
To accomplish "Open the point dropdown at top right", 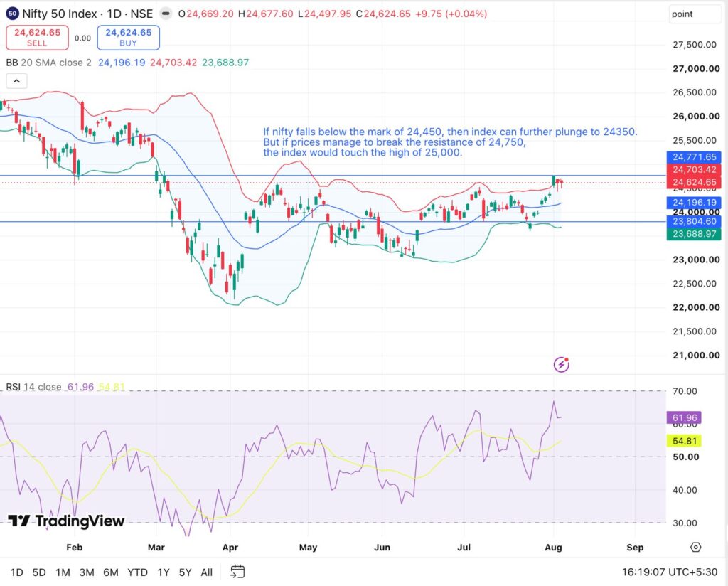I will click(x=695, y=14).
